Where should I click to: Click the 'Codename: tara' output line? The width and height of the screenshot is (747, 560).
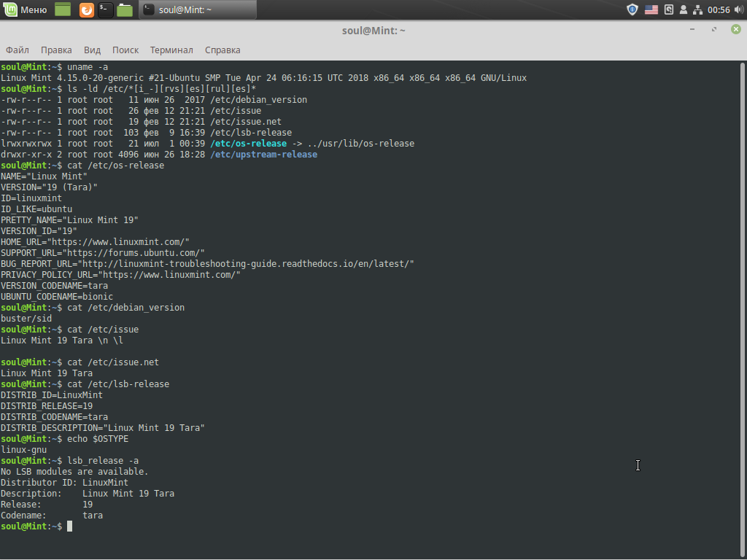[52, 516]
